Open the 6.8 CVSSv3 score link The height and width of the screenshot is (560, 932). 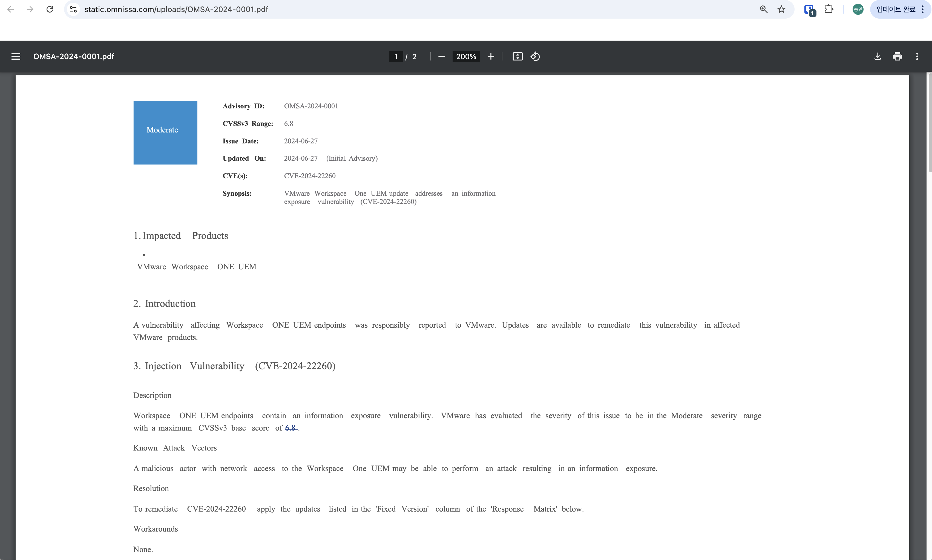pos(290,428)
